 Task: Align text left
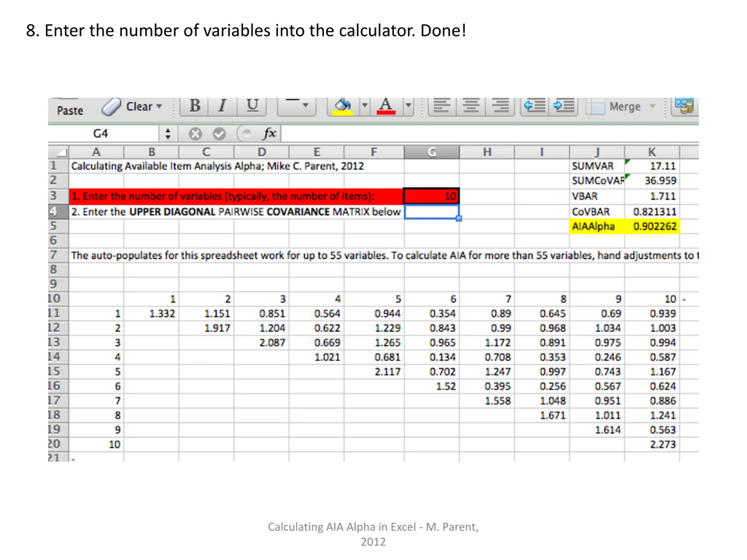pos(442,106)
